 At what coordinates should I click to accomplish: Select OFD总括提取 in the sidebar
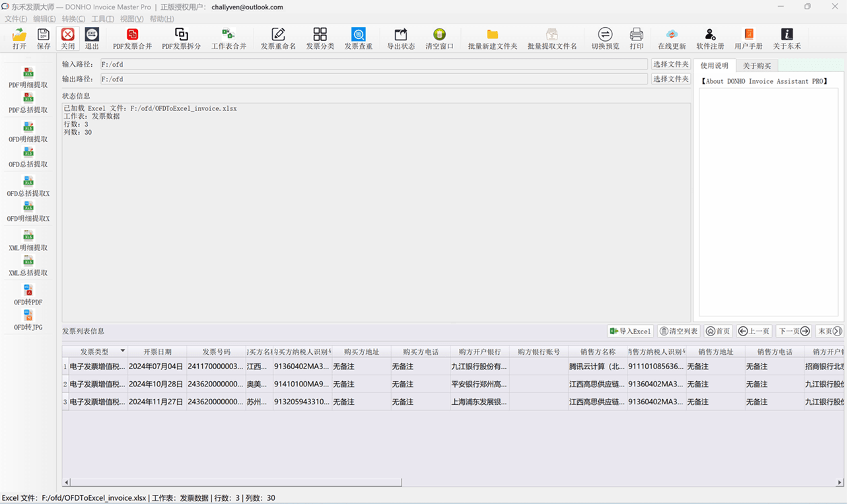coord(28,157)
